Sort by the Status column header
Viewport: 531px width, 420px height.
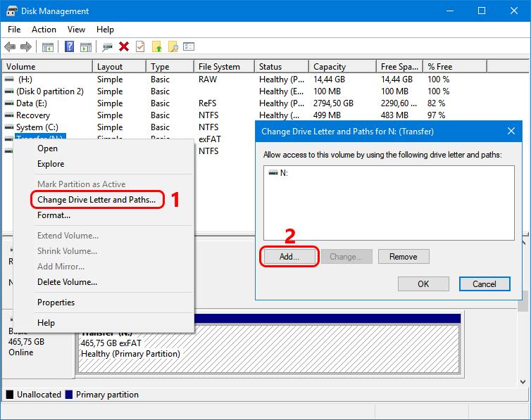pos(282,67)
